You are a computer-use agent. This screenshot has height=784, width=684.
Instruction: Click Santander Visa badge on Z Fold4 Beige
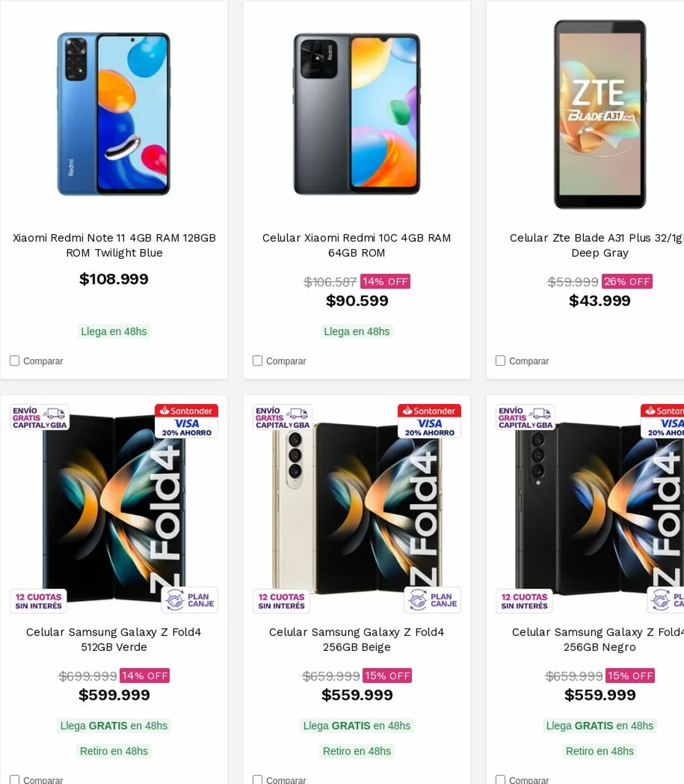point(430,421)
